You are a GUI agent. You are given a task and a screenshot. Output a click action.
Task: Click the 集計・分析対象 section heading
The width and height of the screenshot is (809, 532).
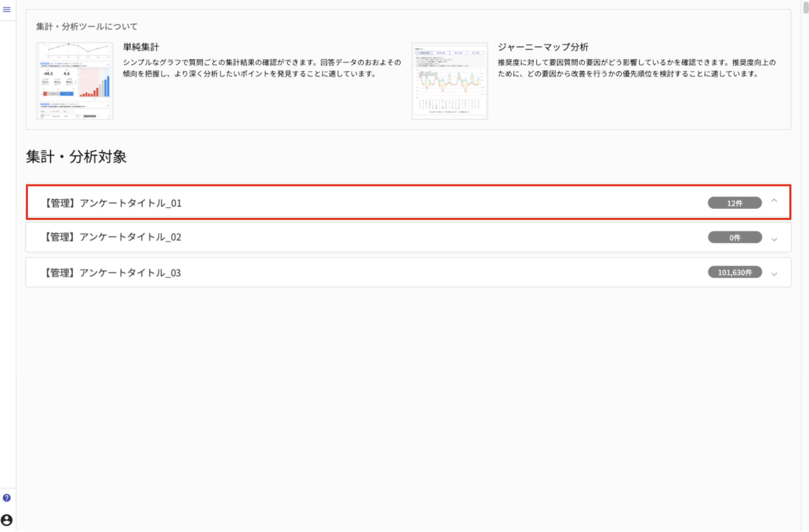(x=76, y=157)
